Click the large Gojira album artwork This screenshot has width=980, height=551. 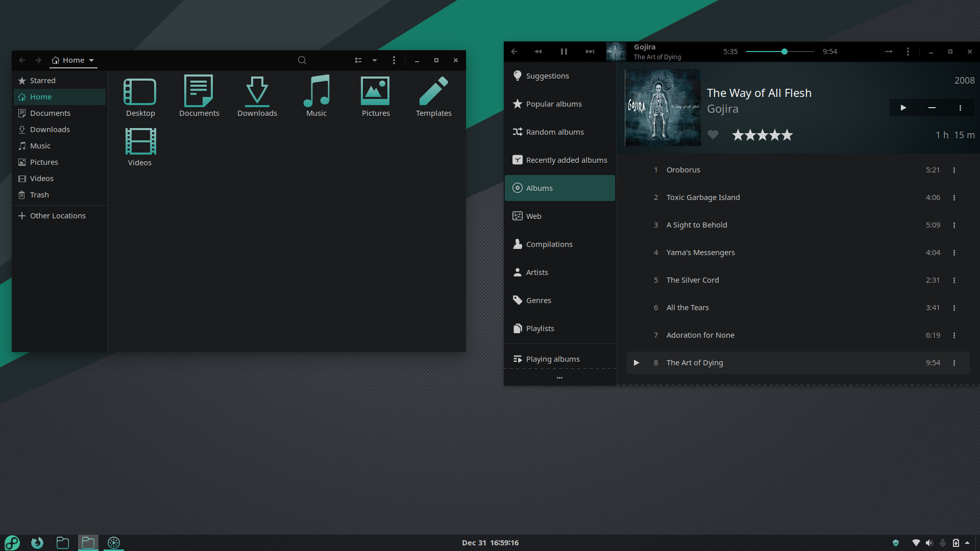(663, 108)
